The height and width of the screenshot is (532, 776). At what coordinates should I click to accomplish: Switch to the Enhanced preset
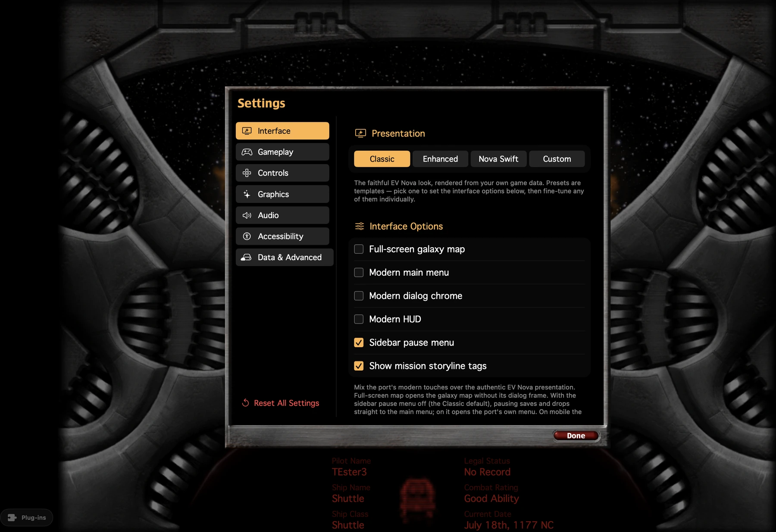440,159
